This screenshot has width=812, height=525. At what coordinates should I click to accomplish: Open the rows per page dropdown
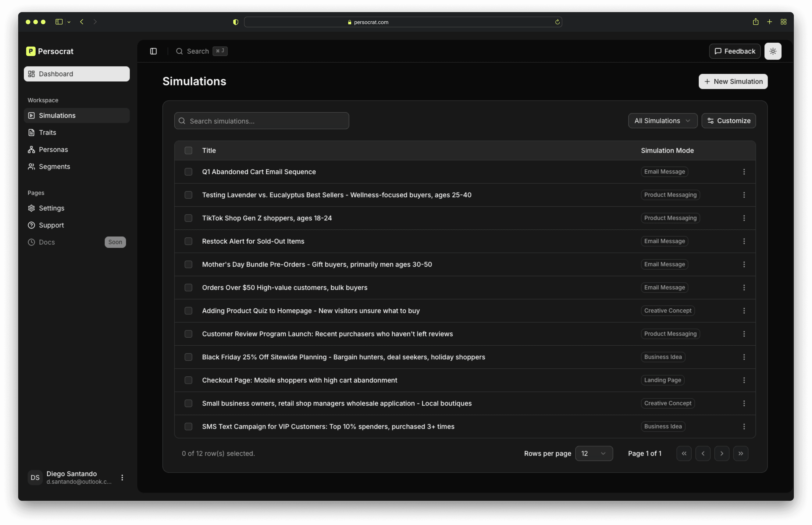pyautogui.click(x=594, y=453)
